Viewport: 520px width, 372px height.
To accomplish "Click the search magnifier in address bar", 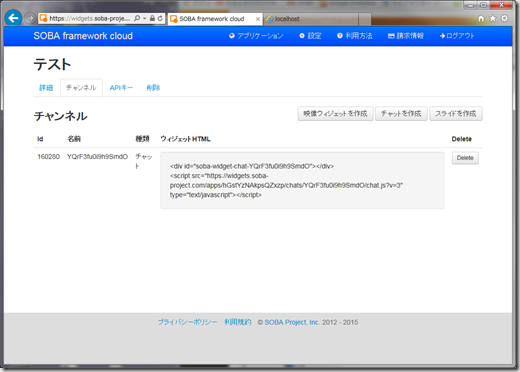I will pos(137,18).
